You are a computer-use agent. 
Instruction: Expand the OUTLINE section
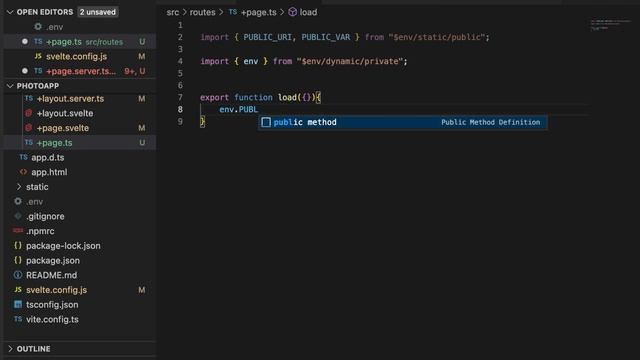[x=10, y=349]
